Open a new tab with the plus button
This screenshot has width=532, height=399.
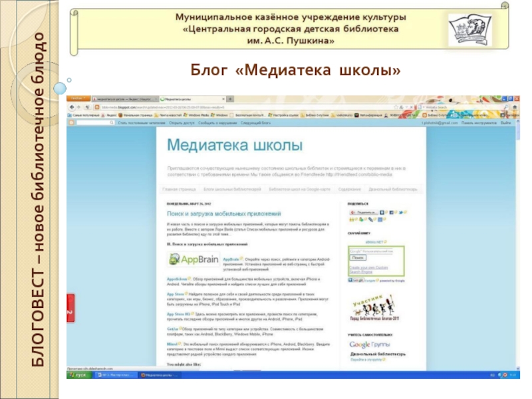[x=230, y=99]
